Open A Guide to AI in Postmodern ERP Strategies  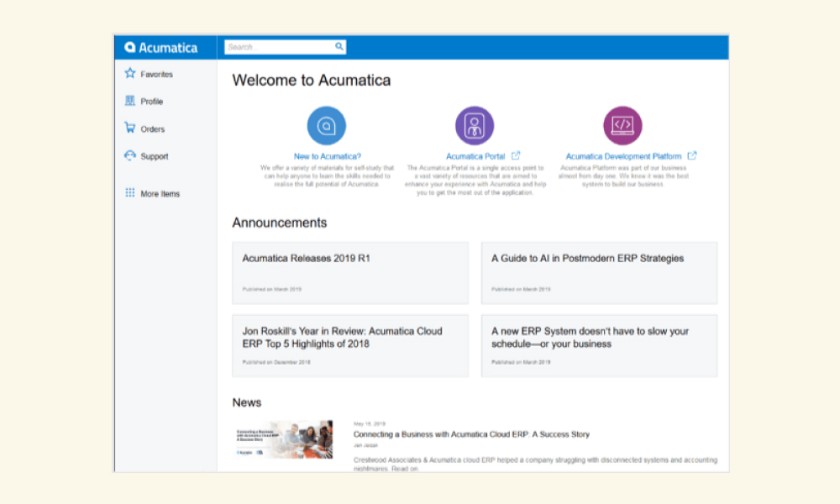(599, 273)
